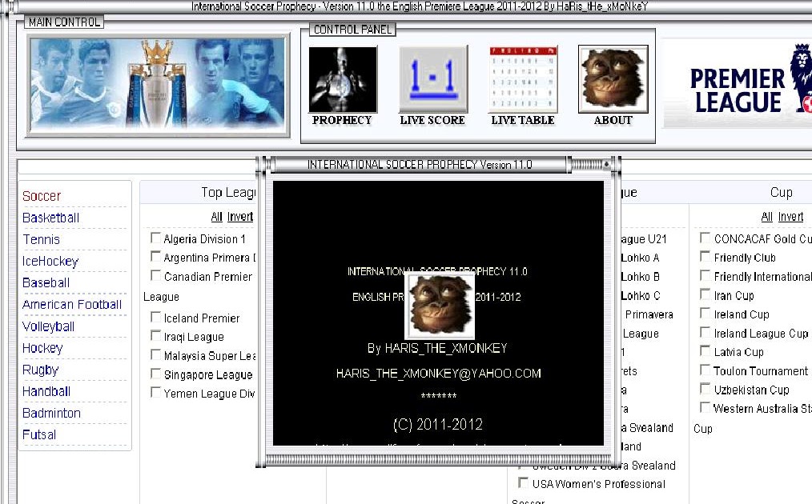Screen dimensions: 812x504
Task: Toggle the Iraqi League checkbox
Action: [155, 335]
